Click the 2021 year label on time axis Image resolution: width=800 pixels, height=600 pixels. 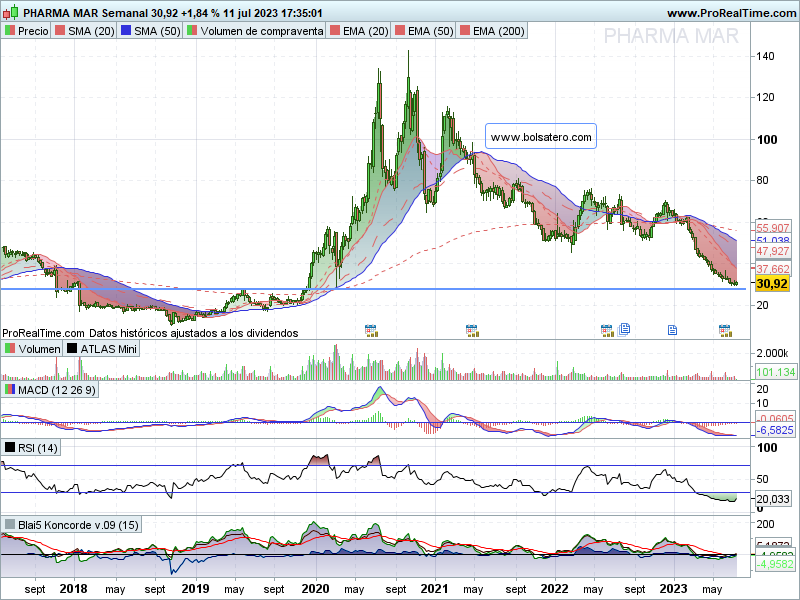(x=435, y=589)
